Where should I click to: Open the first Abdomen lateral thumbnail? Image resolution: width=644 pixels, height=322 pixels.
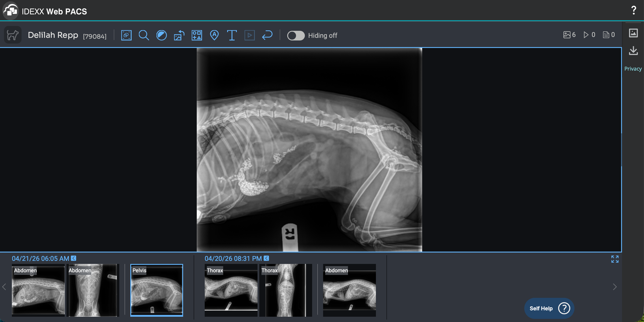click(x=38, y=290)
